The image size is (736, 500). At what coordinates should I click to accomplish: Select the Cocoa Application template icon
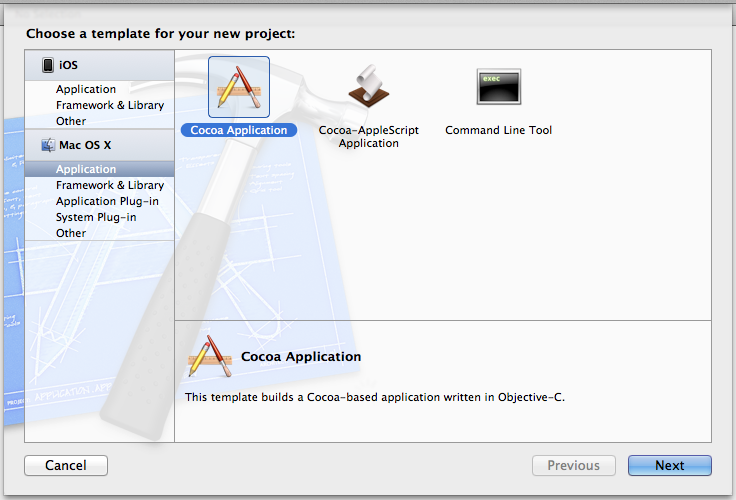coord(239,87)
